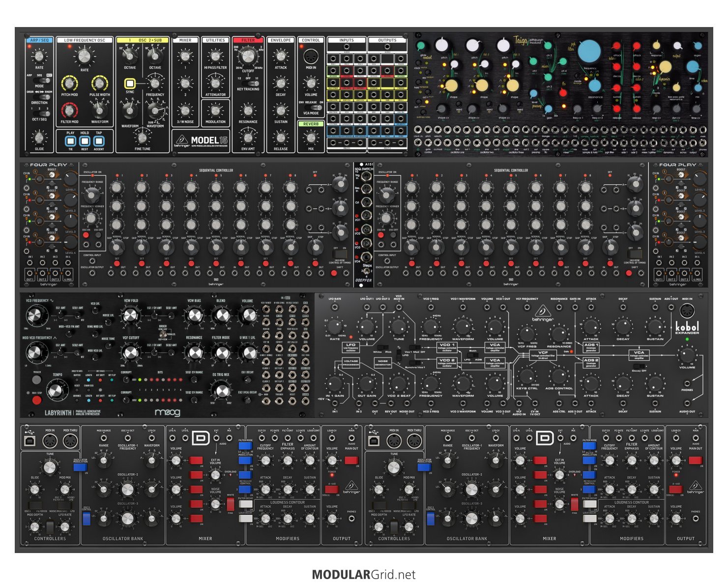This screenshot has width=728, height=585.
Task: Click the grey TRIGGER button on Labyrinth
Action: click(x=37, y=380)
